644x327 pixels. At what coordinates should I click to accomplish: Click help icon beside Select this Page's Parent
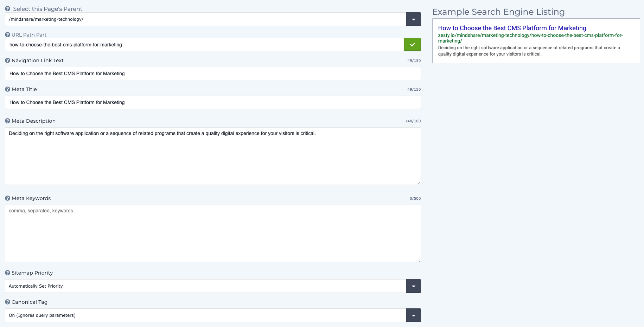7,9
